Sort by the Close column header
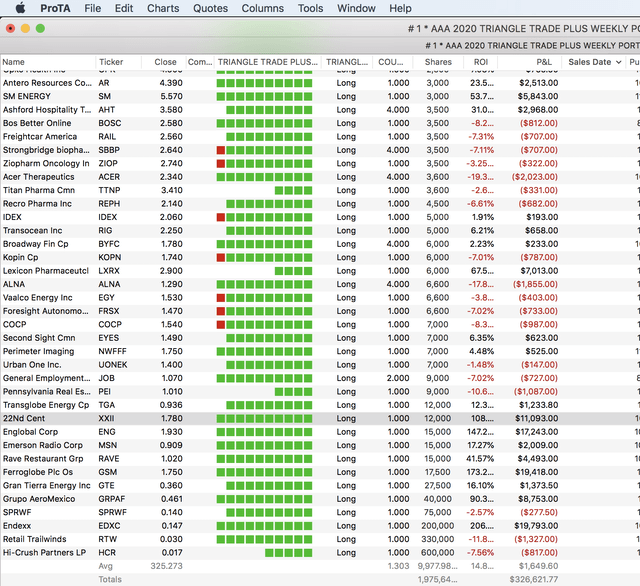The height and width of the screenshot is (586, 640). coord(164,62)
